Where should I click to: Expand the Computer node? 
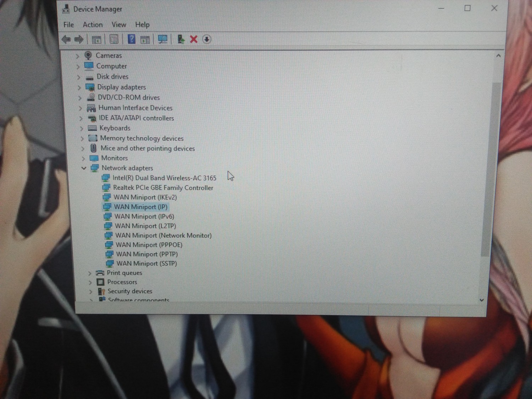pyautogui.click(x=78, y=67)
